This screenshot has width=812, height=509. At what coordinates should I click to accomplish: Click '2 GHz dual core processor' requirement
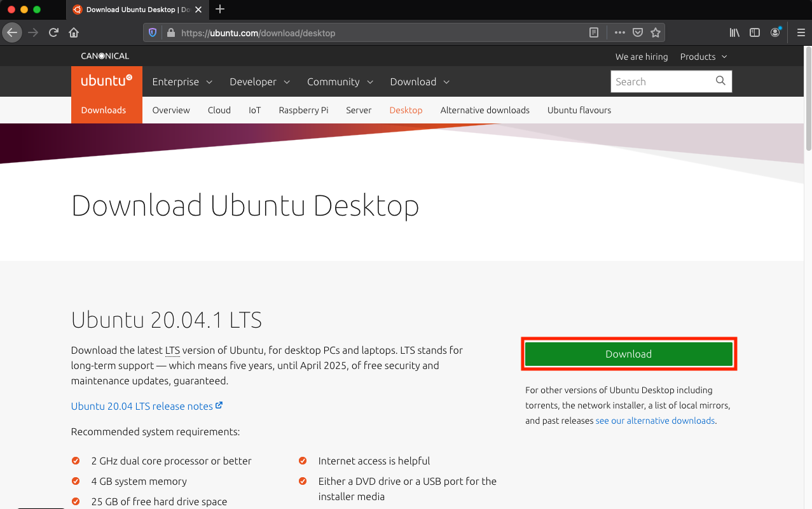pyautogui.click(x=172, y=461)
